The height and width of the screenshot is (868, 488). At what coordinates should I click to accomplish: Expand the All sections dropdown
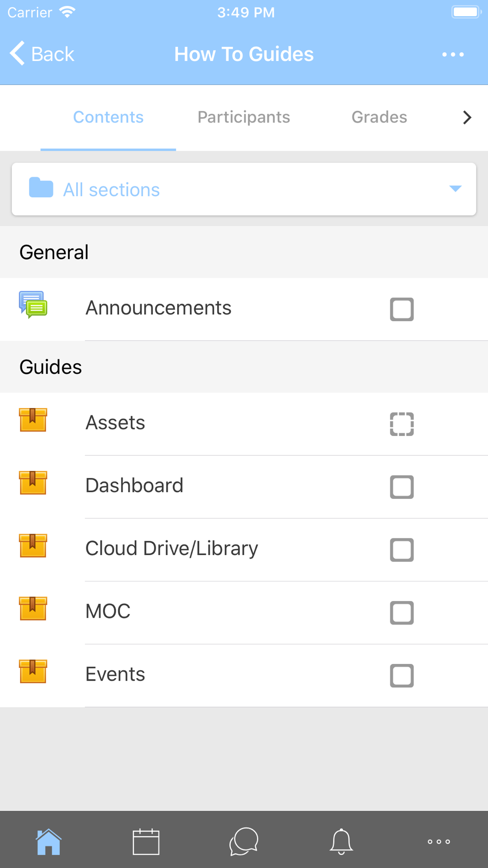tap(244, 189)
